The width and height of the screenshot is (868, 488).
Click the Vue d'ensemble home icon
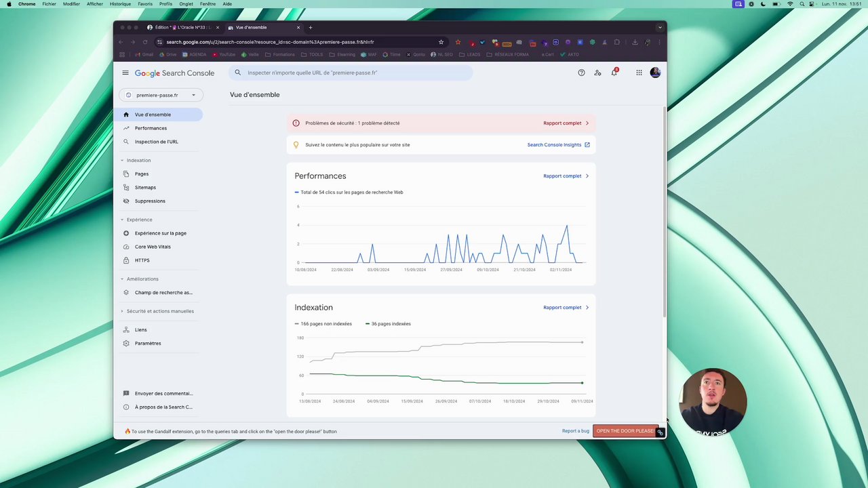(126, 115)
